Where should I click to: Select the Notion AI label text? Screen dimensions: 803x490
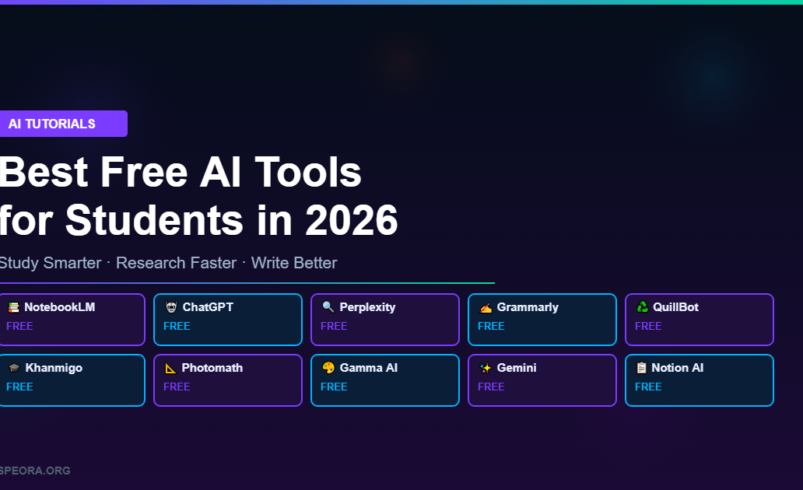(678, 368)
